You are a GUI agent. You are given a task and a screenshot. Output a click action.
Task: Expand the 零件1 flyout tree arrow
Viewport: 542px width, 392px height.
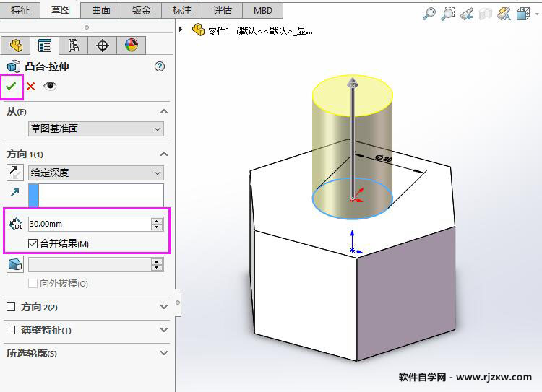coord(181,30)
